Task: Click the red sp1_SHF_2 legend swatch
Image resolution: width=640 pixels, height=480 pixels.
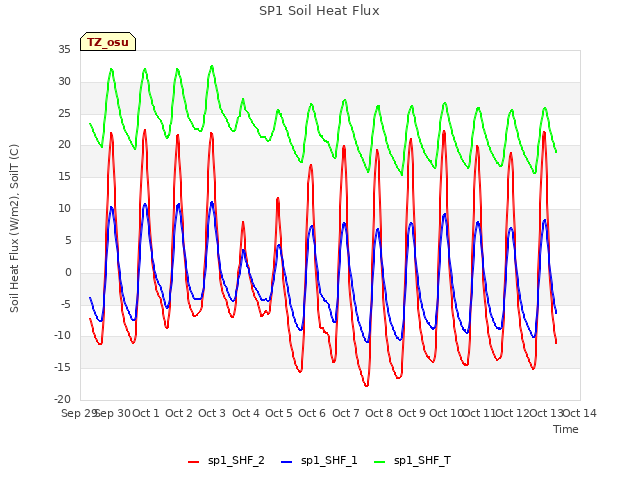Action: click(193, 462)
